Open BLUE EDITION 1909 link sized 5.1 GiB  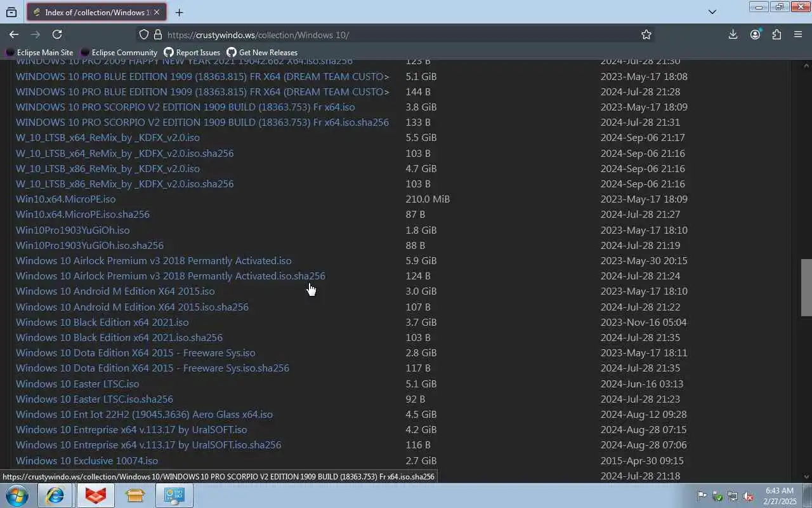tap(202, 76)
